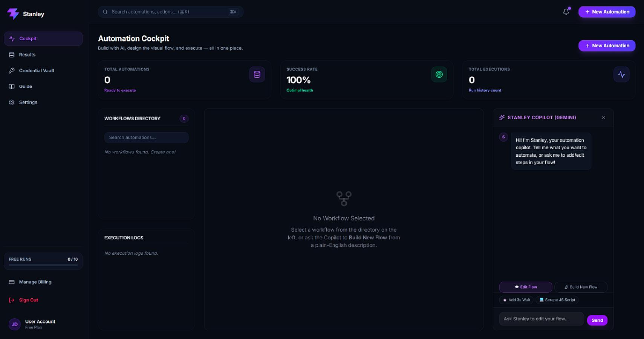
Task: Click the Stanley lightning logo
Action: click(13, 14)
